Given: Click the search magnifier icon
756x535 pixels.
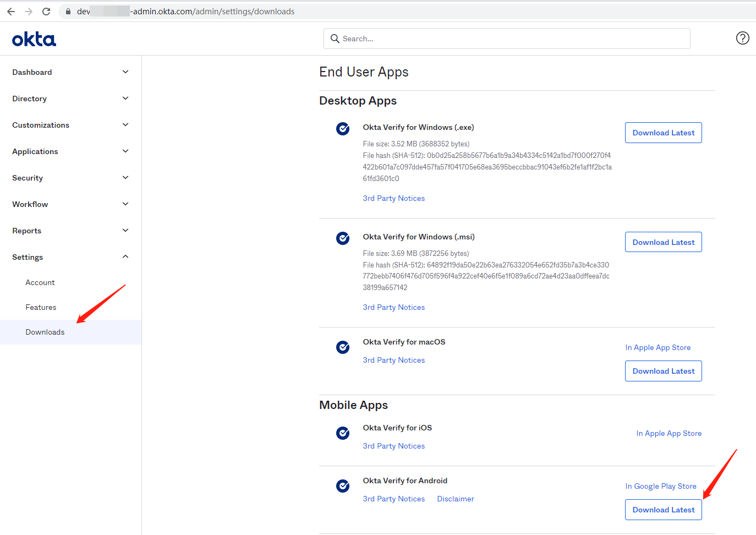Looking at the screenshot, I should coord(335,39).
